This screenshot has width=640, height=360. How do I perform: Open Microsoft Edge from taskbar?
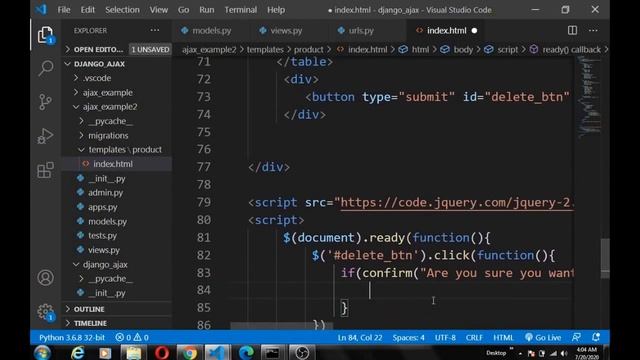246,353
